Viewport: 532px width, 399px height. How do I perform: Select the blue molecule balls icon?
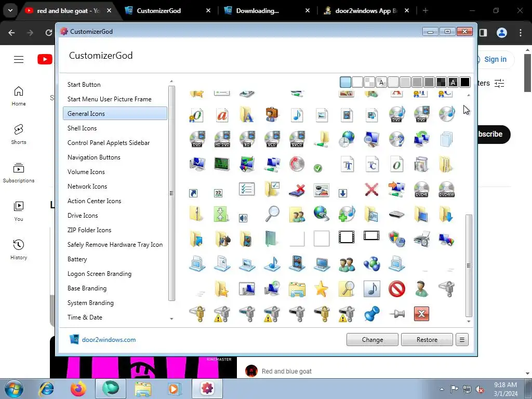pyautogui.click(x=371, y=264)
